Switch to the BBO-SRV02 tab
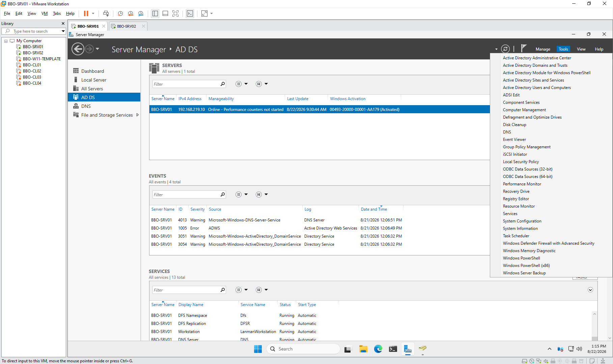 point(127,26)
